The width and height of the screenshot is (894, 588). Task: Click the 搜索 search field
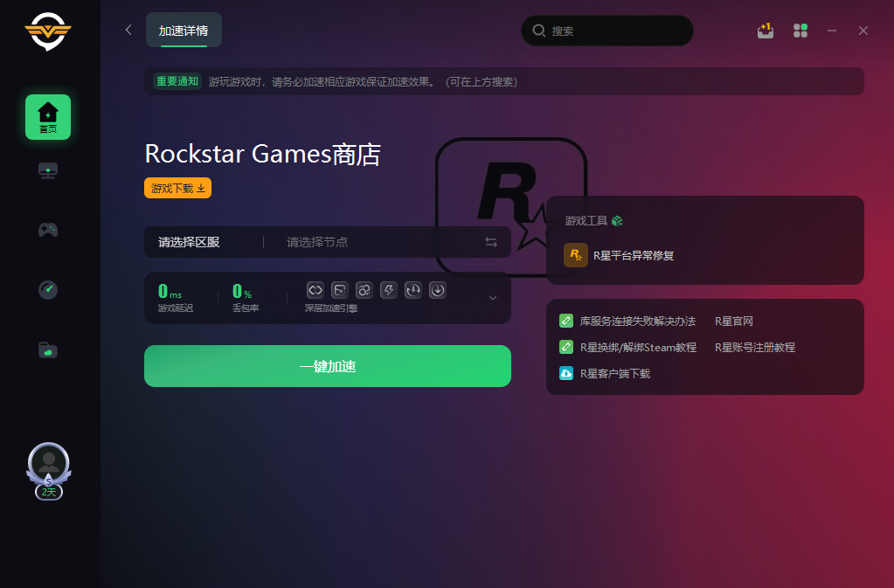tap(607, 31)
